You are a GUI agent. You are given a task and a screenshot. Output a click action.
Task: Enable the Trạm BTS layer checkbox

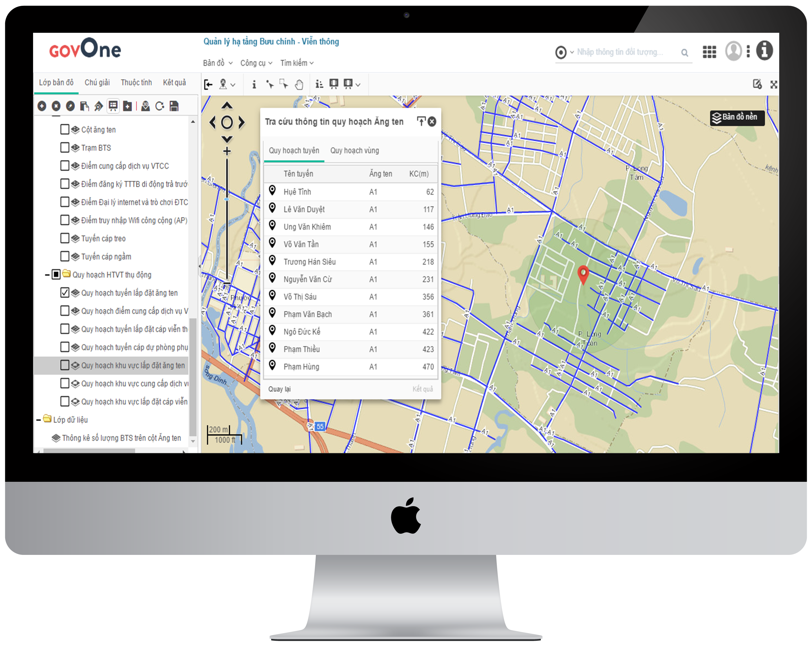pyautogui.click(x=65, y=147)
